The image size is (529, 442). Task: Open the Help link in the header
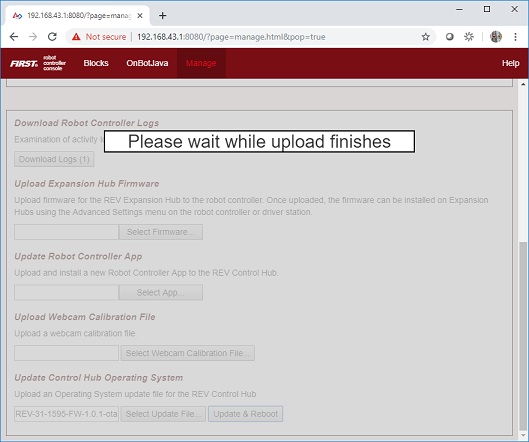(x=510, y=63)
